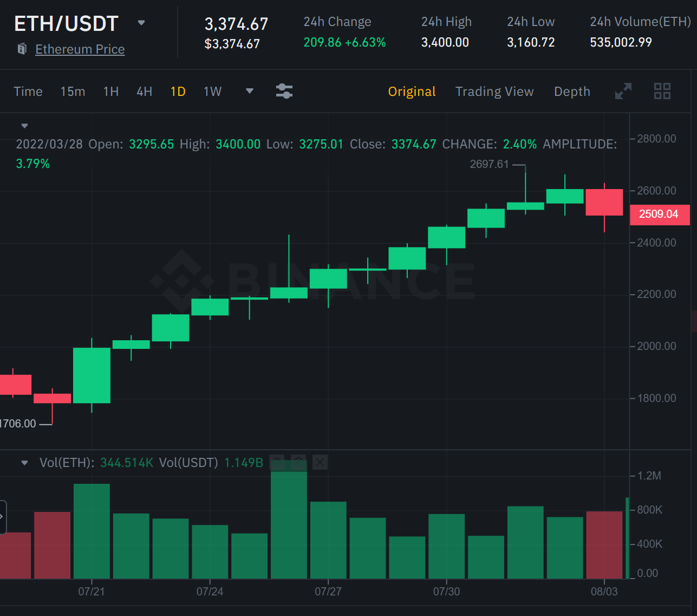Click the 07/24 date axis label

tap(210, 592)
